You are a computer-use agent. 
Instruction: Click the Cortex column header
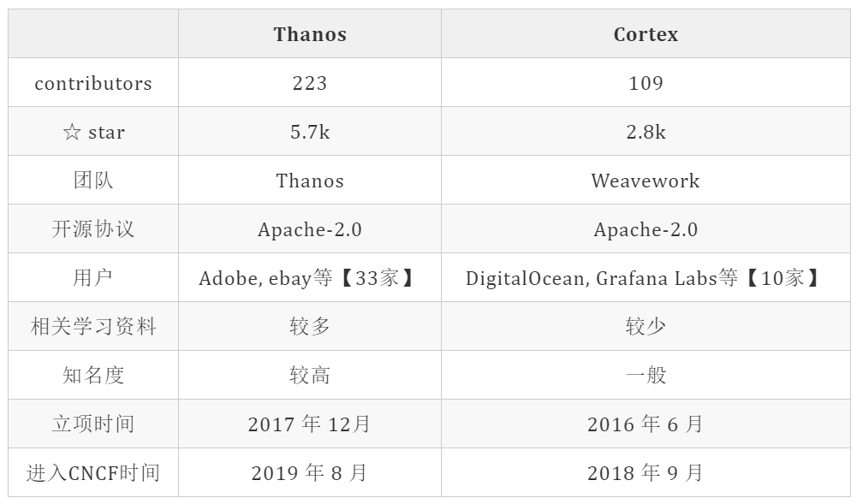646,34
